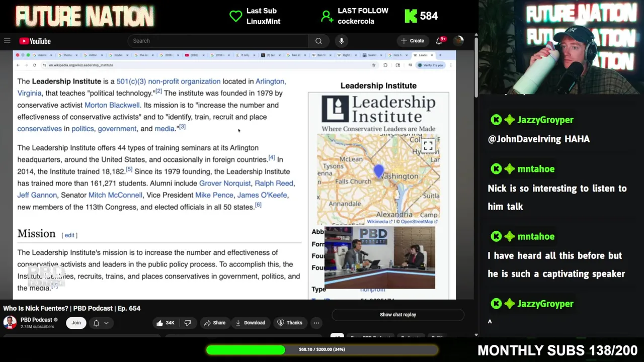Viewport: 644px width, 362px height.
Task: Open the Mitch McConnell link
Action: tap(115, 195)
